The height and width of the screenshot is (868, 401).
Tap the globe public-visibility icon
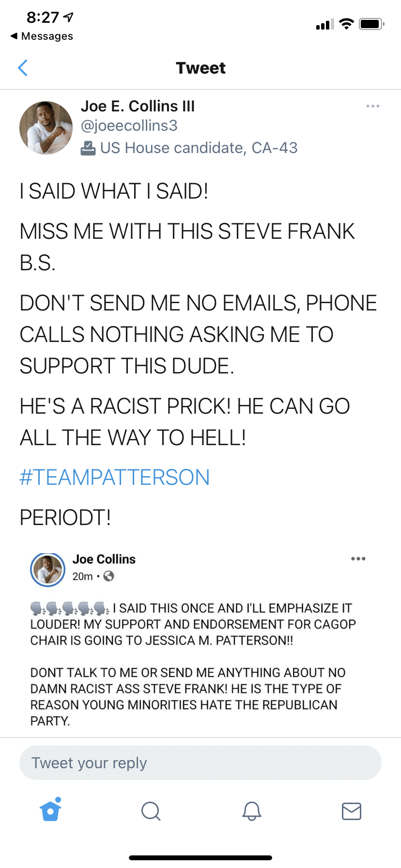tap(109, 576)
